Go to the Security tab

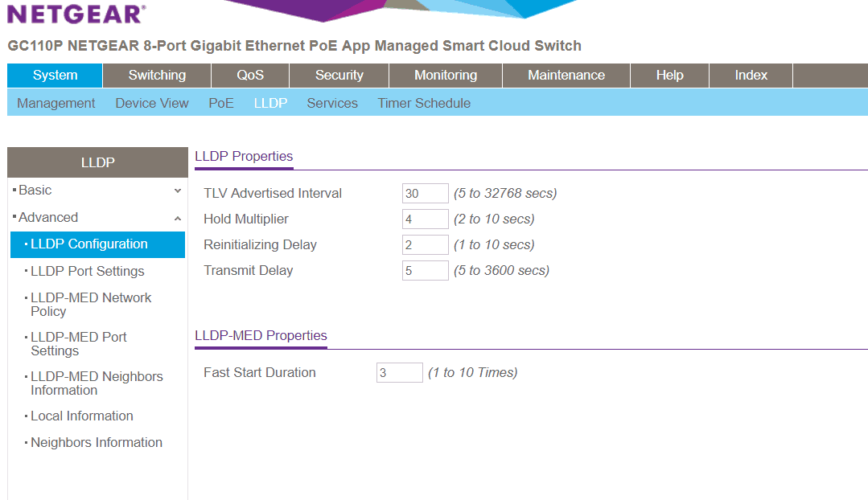339,76
